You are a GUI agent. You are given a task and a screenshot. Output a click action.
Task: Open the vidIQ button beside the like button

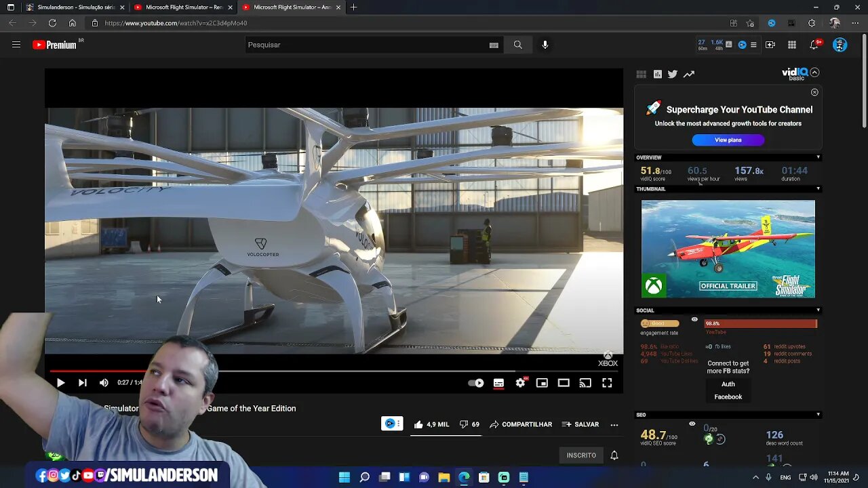392,424
